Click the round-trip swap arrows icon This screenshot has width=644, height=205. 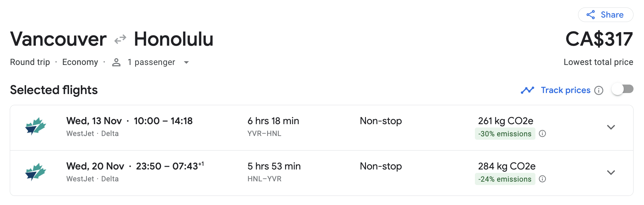coord(120,40)
